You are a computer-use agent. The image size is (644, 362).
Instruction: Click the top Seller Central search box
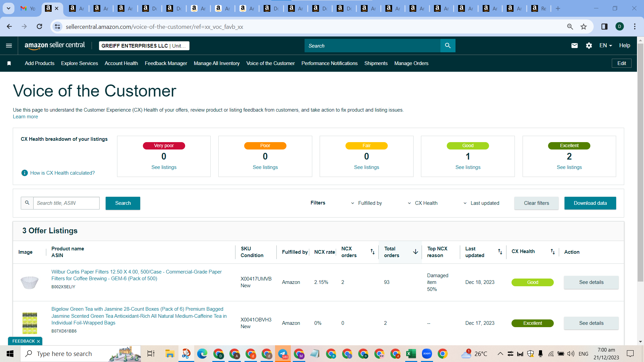(x=372, y=46)
